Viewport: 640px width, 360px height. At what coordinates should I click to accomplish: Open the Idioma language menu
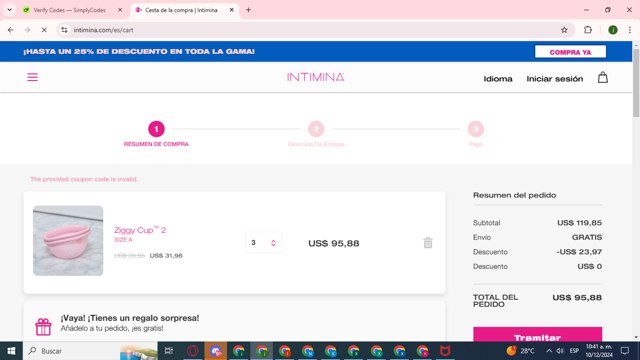(x=498, y=79)
